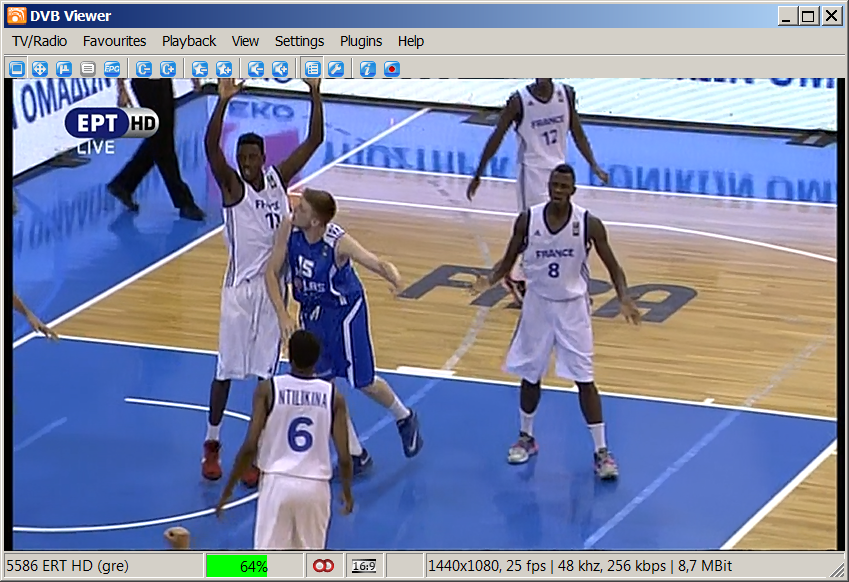The height and width of the screenshot is (582, 849).
Task: Click the four-arrow zoom display icon
Action: coord(40,69)
